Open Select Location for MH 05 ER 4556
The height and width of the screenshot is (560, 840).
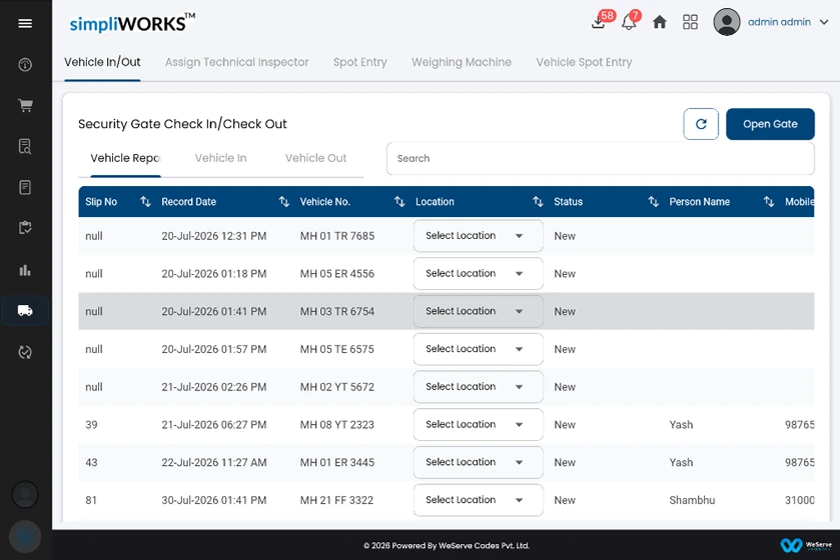[478, 273]
